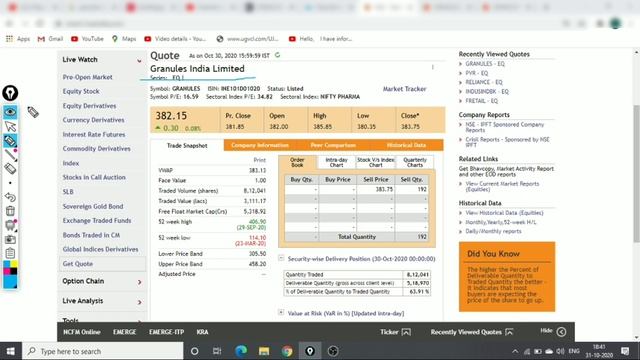This screenshot has width=640, height=360.
Task: Switch to Trade Snapshot tab
Action: [187, 145]
